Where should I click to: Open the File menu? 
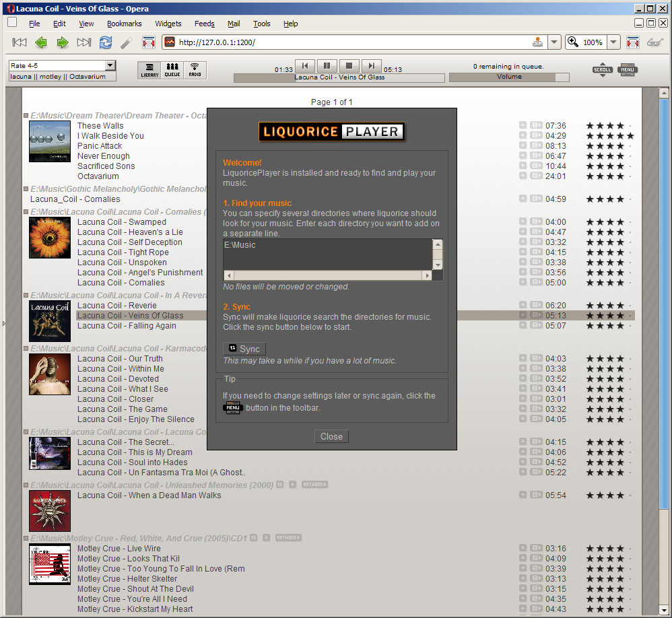(34, 24)
